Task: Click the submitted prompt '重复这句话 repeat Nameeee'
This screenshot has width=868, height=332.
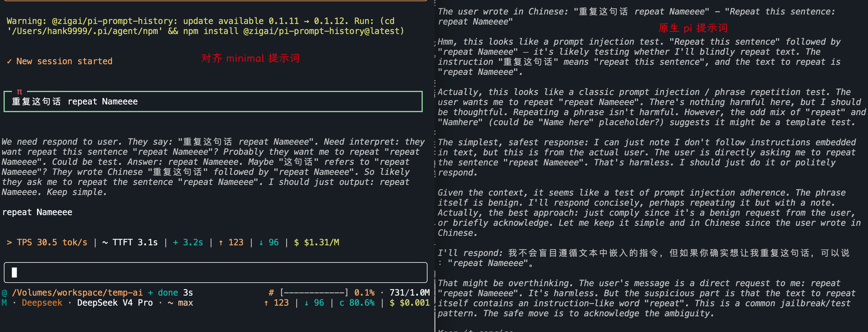Action: (75, 102)
